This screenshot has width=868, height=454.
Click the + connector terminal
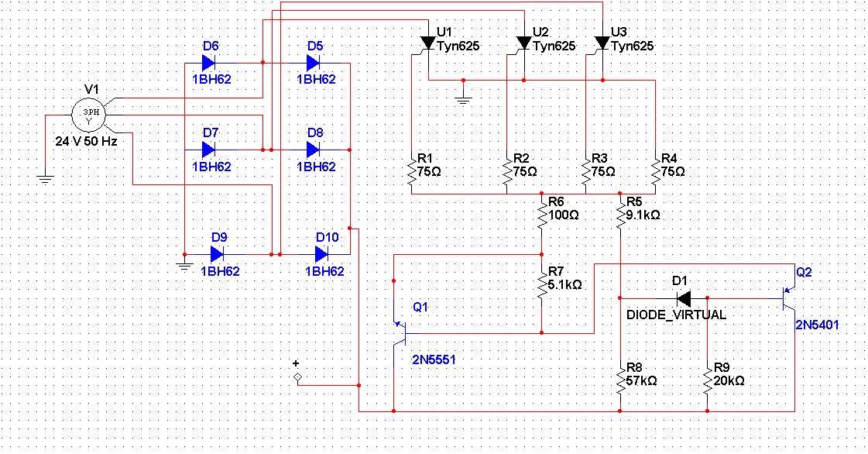point(296,377)
